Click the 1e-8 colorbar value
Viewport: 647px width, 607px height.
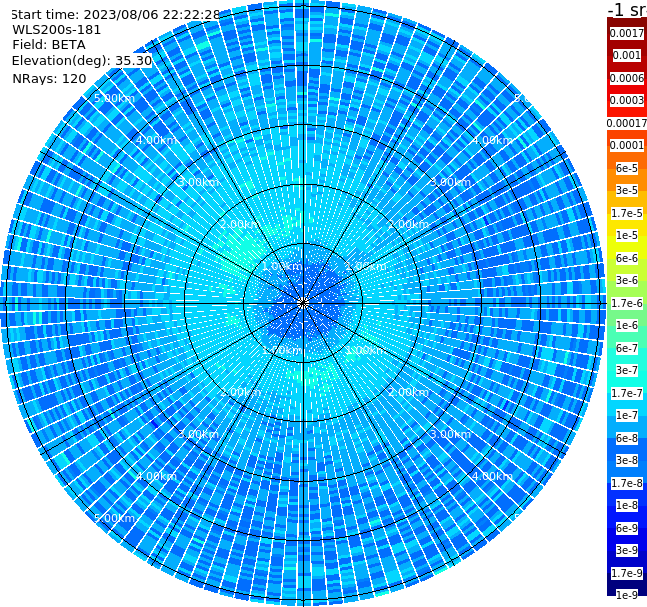pos(627,505)
